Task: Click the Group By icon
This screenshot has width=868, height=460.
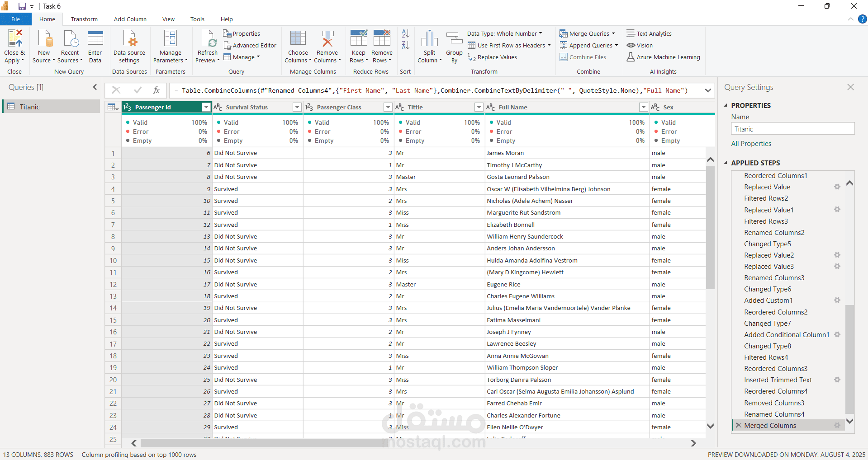Action: (x=454, y=39)
